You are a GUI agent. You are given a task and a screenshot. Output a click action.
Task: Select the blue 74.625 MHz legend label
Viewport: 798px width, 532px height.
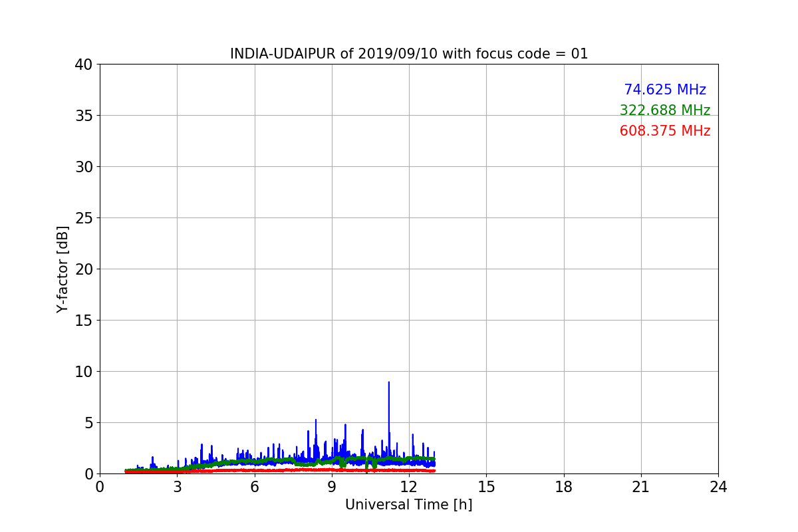point(665,90)
